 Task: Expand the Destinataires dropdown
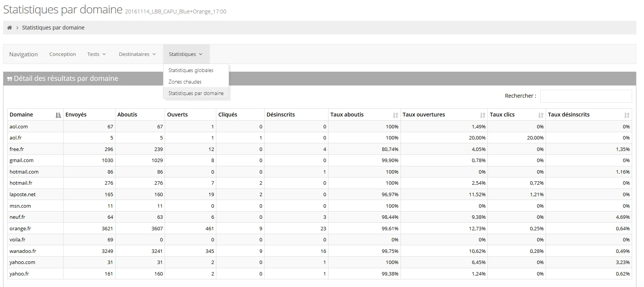click(x=137, y=54)
